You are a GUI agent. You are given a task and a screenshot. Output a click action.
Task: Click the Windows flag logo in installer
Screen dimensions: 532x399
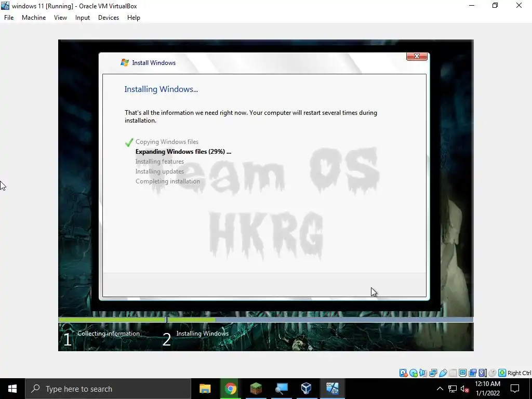click(125, 62)
